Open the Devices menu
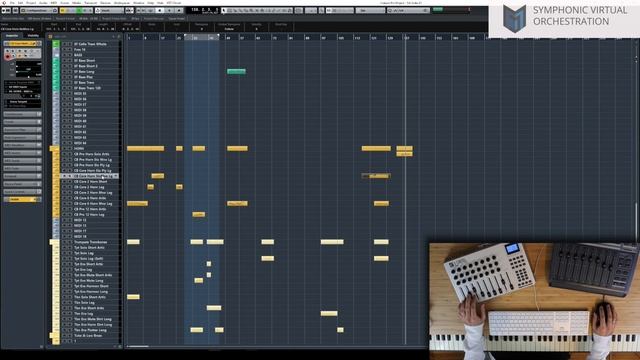 (105, 3)
